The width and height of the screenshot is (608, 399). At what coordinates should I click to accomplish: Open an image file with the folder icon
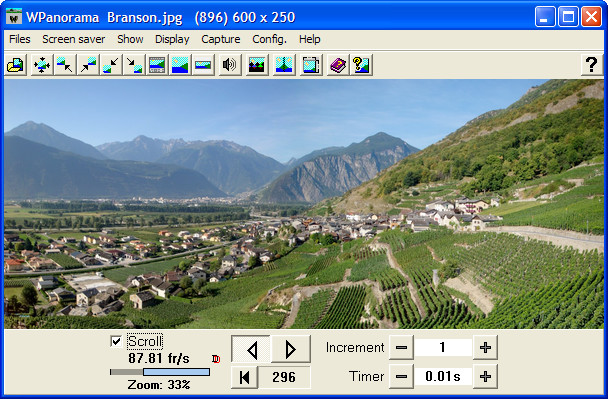[x=16, y=65]
